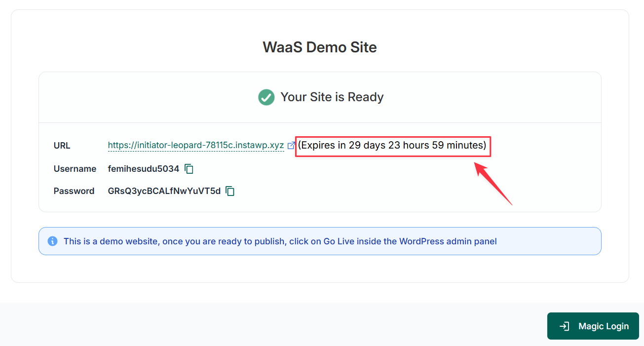Select the password text GRsQ3ycBCALfNwYuVT5d
The image size is (644, 346).
click(164, 191)
